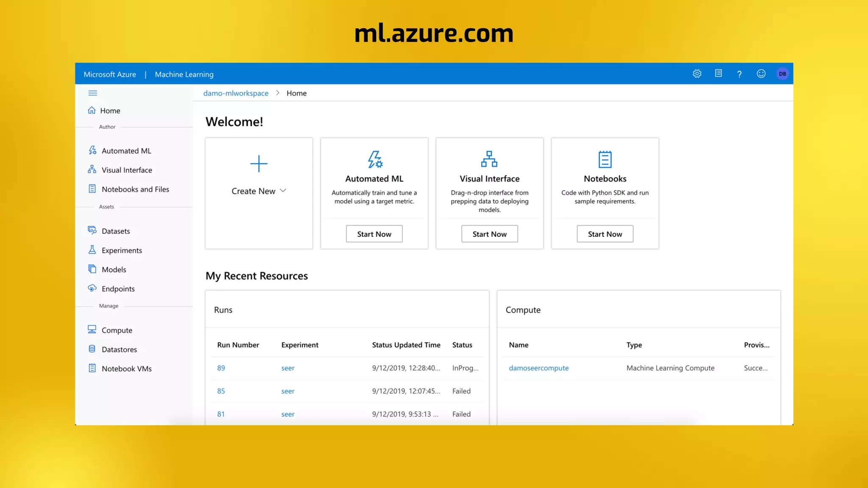The image size is (868, 488).
Task: Open seer experiment for run 89
Action: (288, 368)
